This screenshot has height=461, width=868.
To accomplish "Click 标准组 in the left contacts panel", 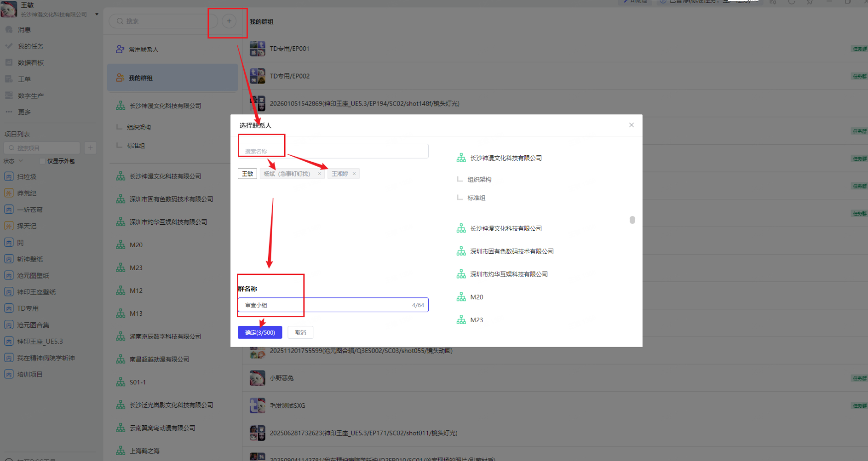I will [x=136, y=146].
